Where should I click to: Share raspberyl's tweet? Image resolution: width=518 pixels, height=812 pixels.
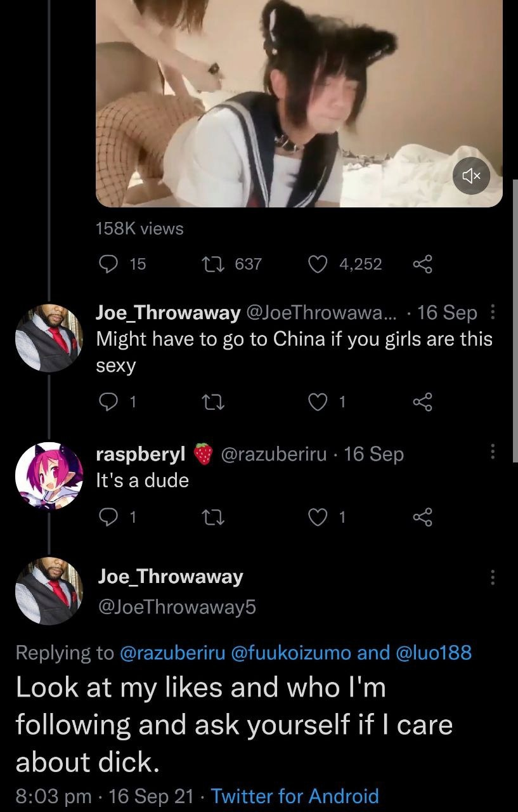(422, 518)
